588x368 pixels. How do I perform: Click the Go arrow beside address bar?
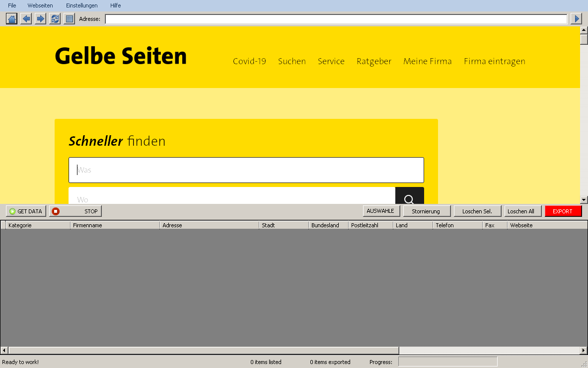coord(577,19)
